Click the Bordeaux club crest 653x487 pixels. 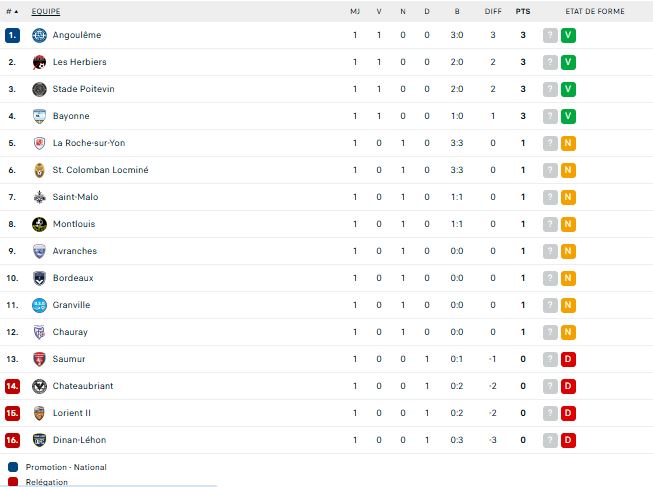click(x=39, y=278)
